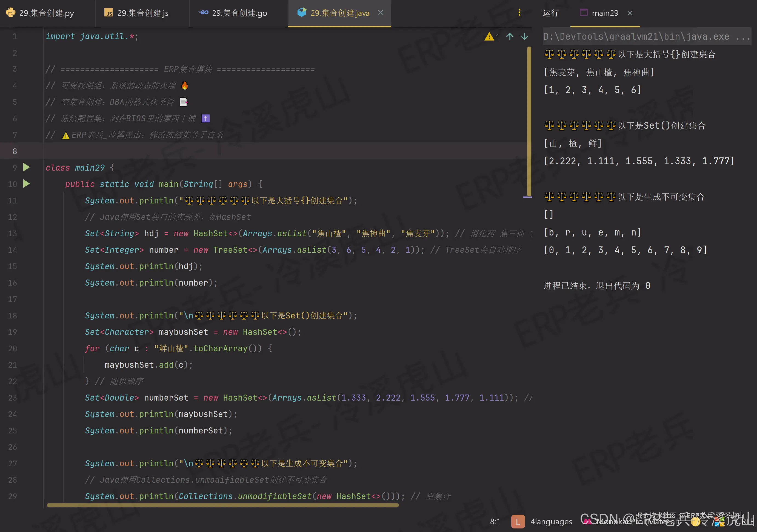Click the yellow warning indicator in the editor
Screen dimensions: 757x532
tap(489, 37)
